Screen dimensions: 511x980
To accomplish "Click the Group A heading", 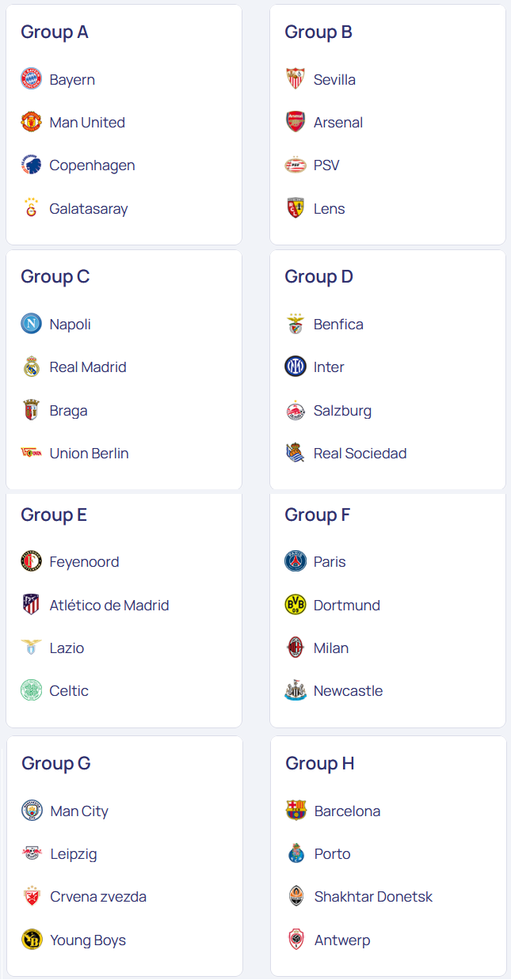I will click(55, 32).
